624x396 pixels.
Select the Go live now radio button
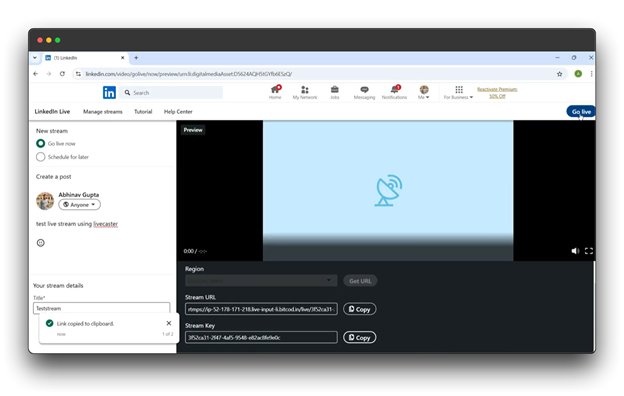click(41, 143)
